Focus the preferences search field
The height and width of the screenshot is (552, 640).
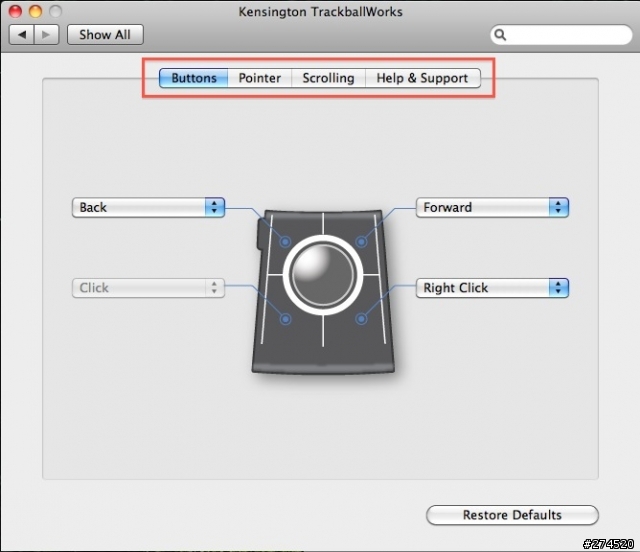(x=561, y=35)
